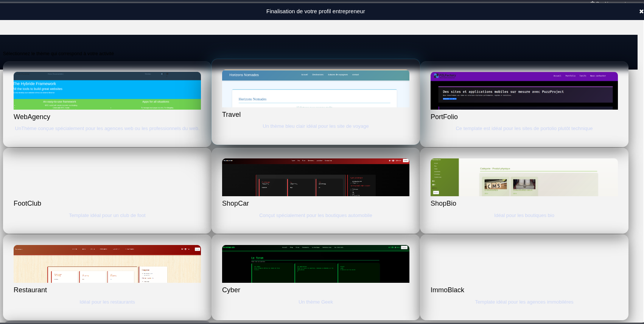Click the WebAgency title text
Image resolution: width=644 pixels, height=324 pixels.
[x=32, y=117]
